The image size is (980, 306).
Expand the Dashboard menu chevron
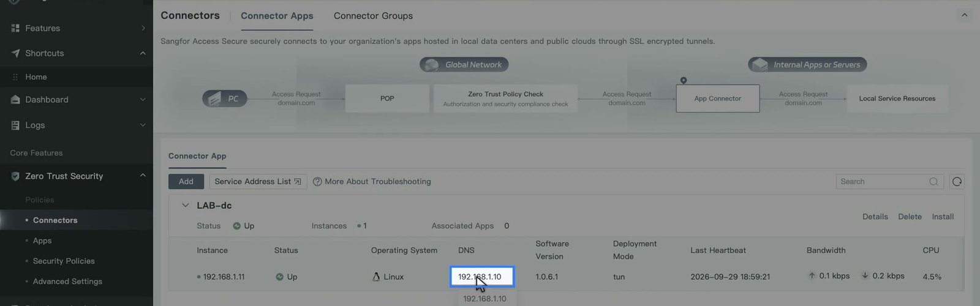click(x=143, y=100)
